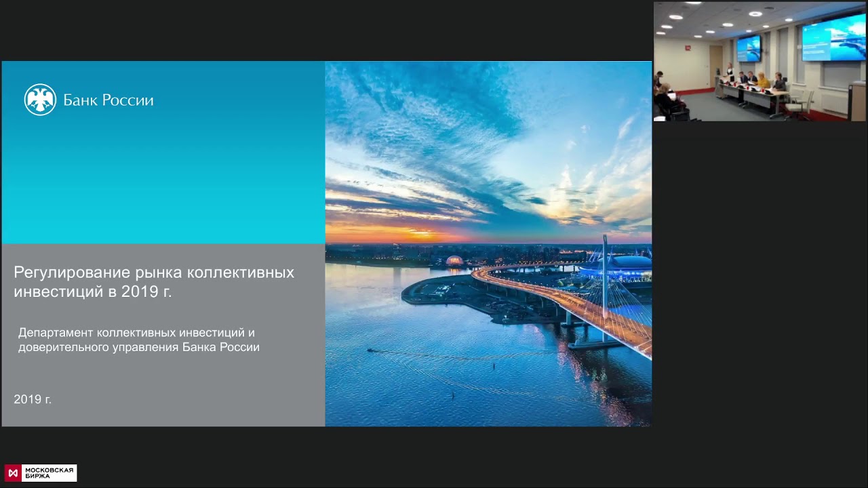Click the Bank of Russia eagle emblem
This screenshot has width=868, height=488.
point(40,100)
